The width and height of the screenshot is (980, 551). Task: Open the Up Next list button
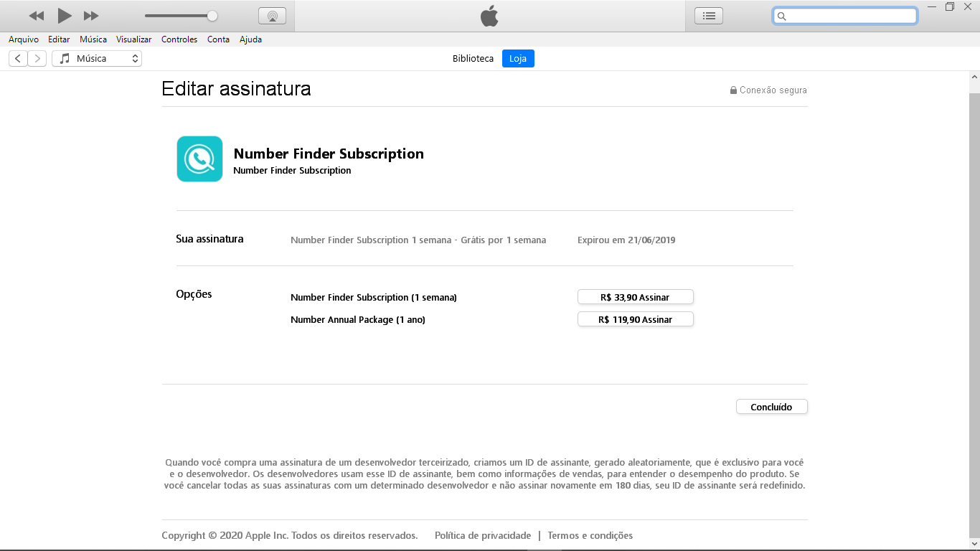(709, 16)
